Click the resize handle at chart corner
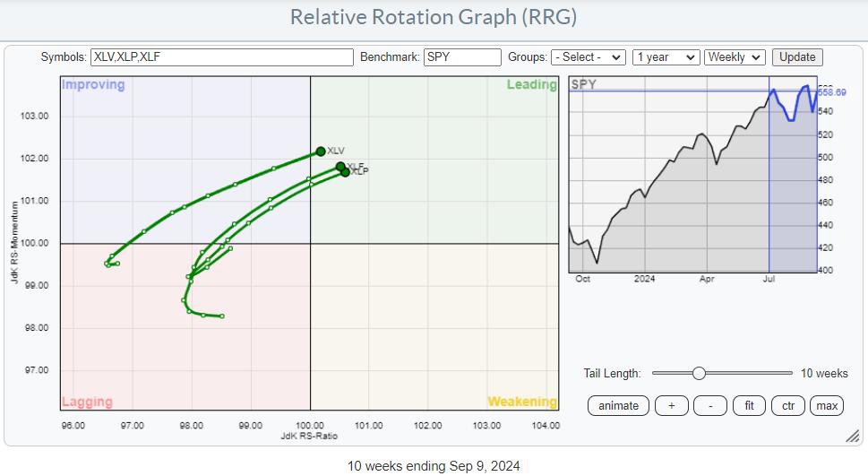 (853, 436)
